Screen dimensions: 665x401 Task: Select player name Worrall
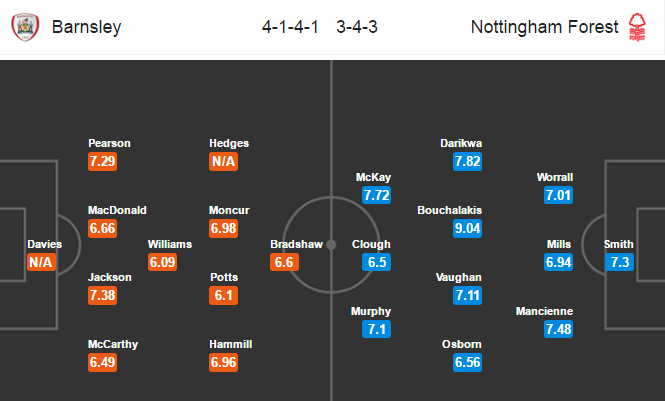coord(555,177)
